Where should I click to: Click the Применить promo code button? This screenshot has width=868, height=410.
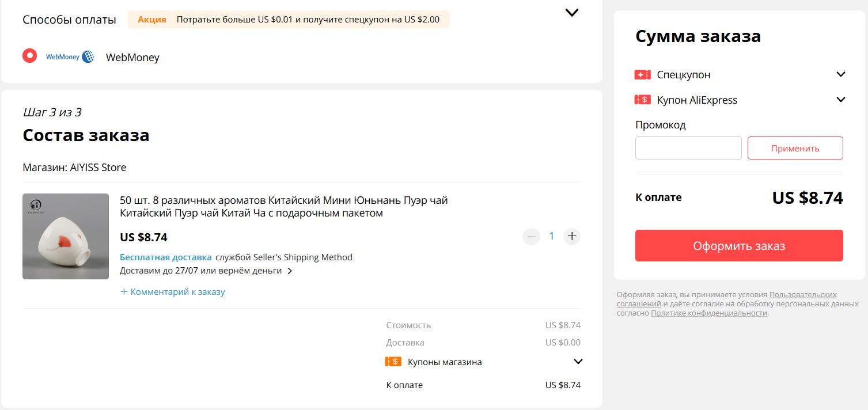pos(795,148)
